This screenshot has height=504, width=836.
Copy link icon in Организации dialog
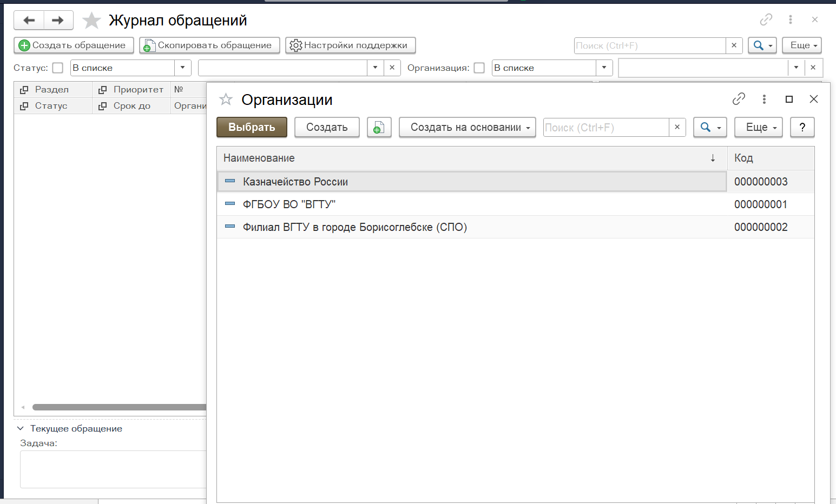(739, 99)
